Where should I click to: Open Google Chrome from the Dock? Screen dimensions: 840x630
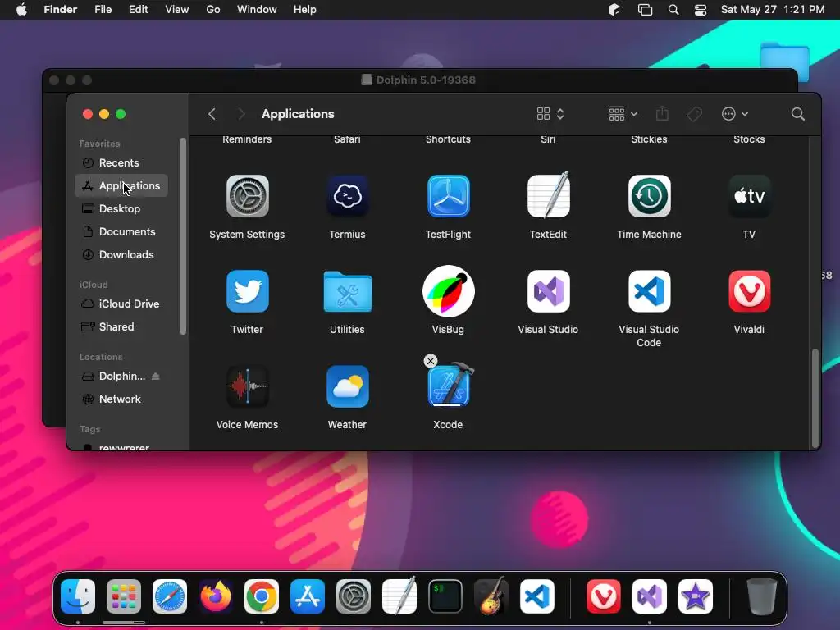(x=262, y=596)
